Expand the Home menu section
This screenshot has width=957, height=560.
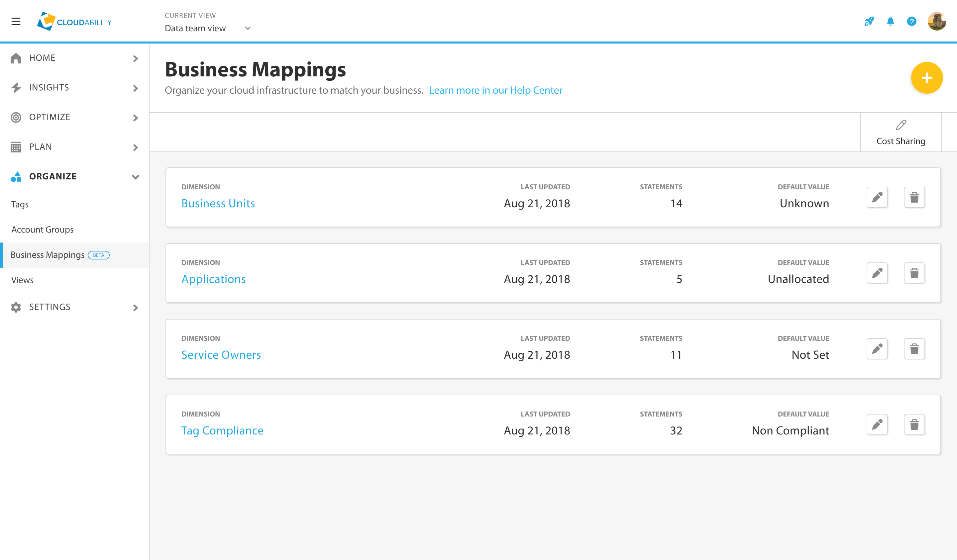coord(74,58)
